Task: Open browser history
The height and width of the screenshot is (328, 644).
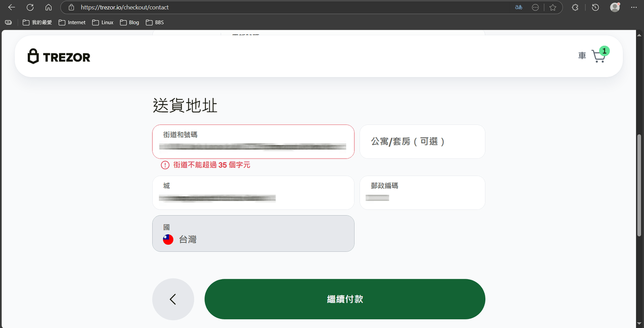Action: 595,7
